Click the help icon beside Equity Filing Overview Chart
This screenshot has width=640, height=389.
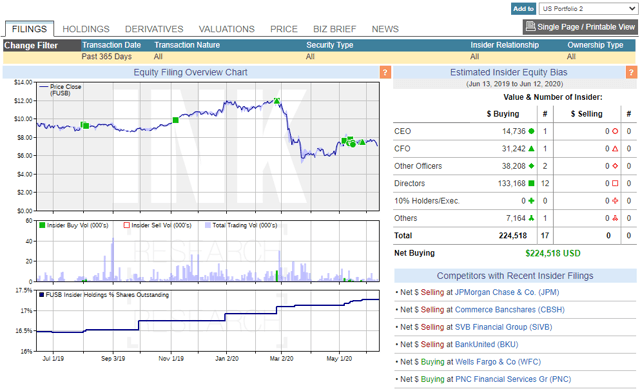click(x=385, y=72)
